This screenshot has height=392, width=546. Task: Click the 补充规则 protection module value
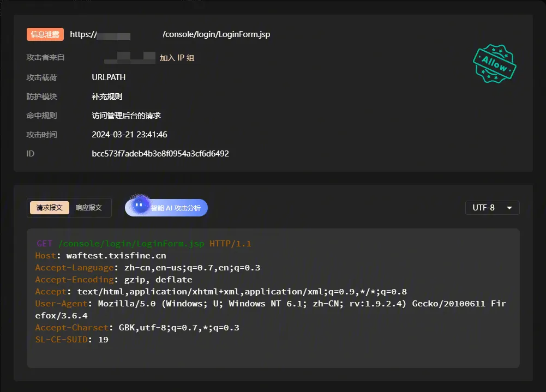[107, 97]
